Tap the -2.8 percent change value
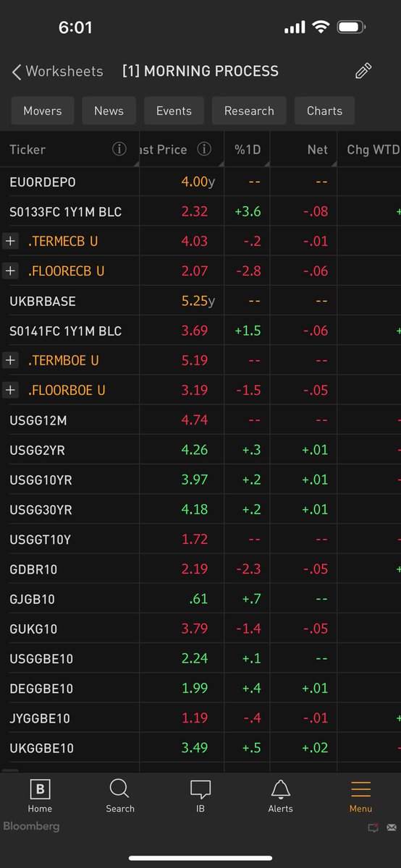Image resolution: width=401 pixels, height=868 pixels. click(x=248, y=271)
